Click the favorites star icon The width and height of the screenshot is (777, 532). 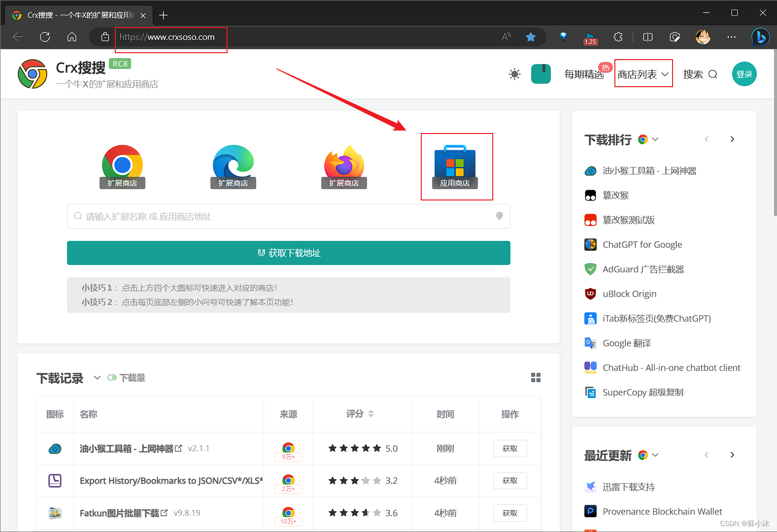(x=531, y=37)
